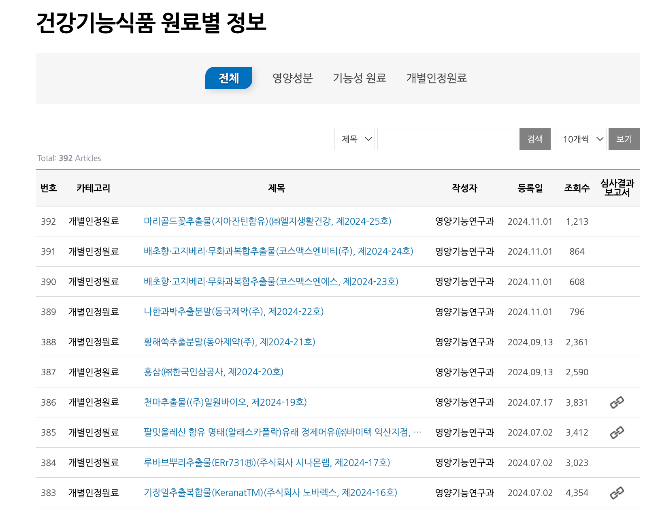Click 개별인정원료 category in row 390

pos(93,282)
